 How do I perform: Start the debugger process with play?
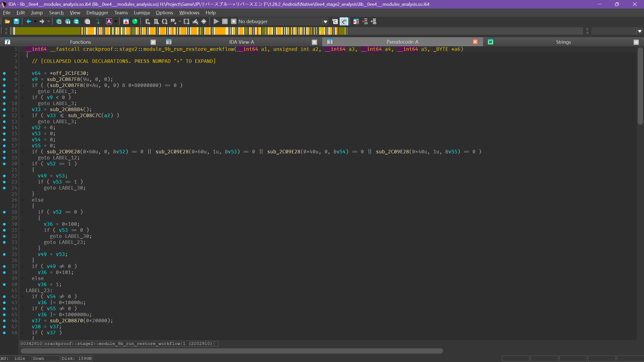(x=216, y=22)
